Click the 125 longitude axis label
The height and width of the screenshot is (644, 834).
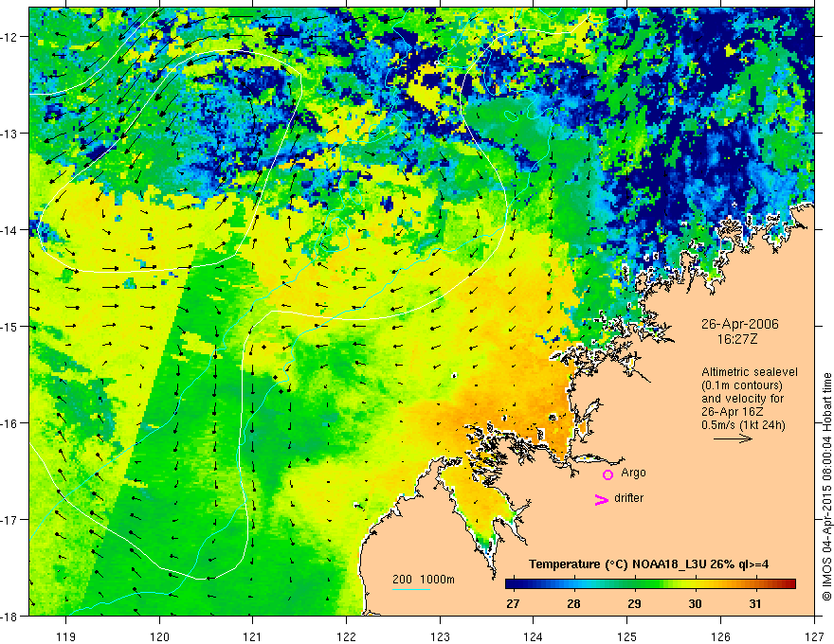tap(627, 637)
